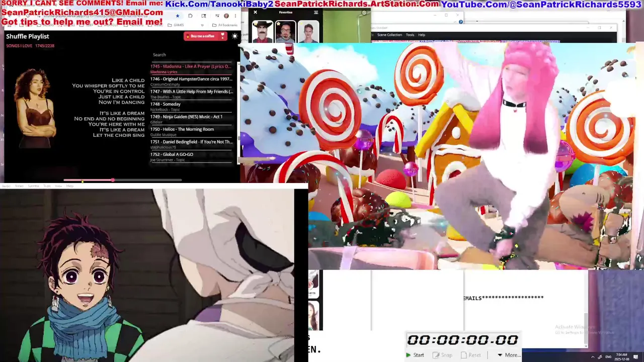644x362 pixels.
Task: Bookmark the page with the star icon
Action: point(177,16)
